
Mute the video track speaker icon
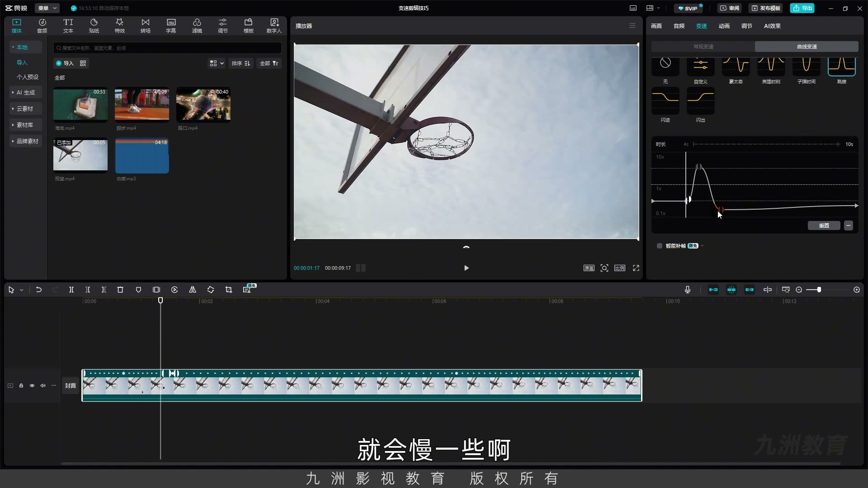43,385
